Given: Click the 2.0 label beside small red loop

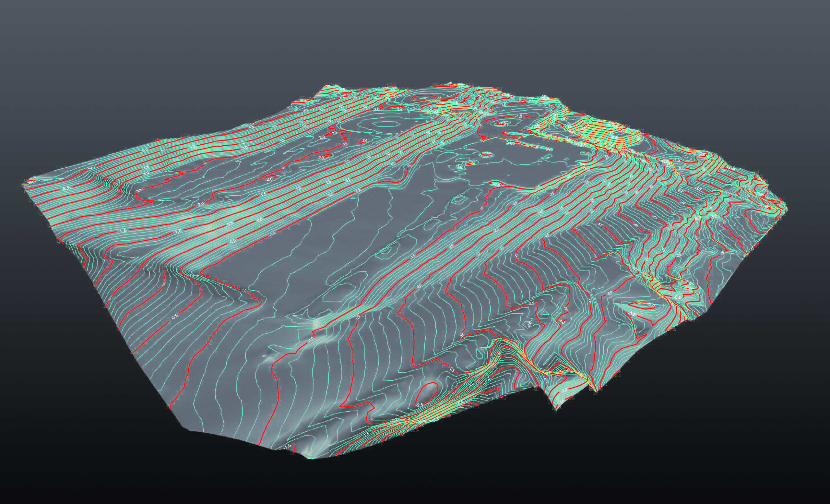Looking at the screenshot, I should tap(269, 180).
